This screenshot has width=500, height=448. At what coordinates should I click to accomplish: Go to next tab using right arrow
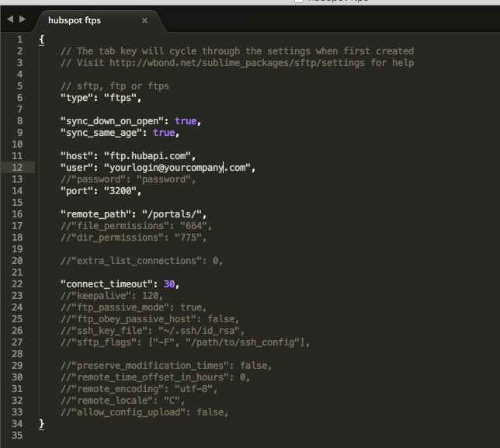pyautogui.click(x=23, y=19)
